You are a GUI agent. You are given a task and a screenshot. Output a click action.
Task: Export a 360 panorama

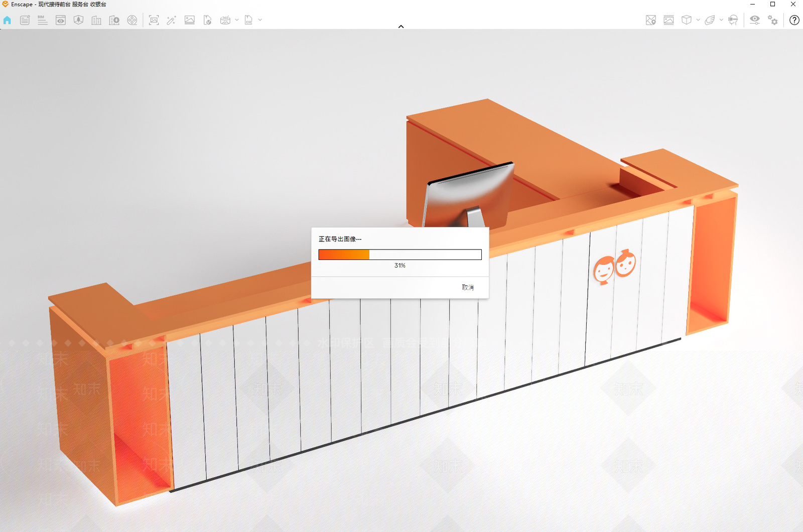pyautogui.click(x=225, y=20)
